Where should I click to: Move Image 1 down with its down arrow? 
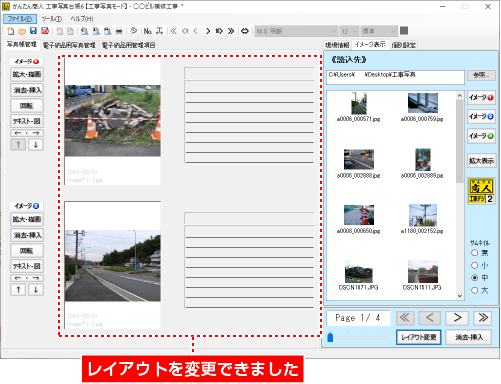36,145
